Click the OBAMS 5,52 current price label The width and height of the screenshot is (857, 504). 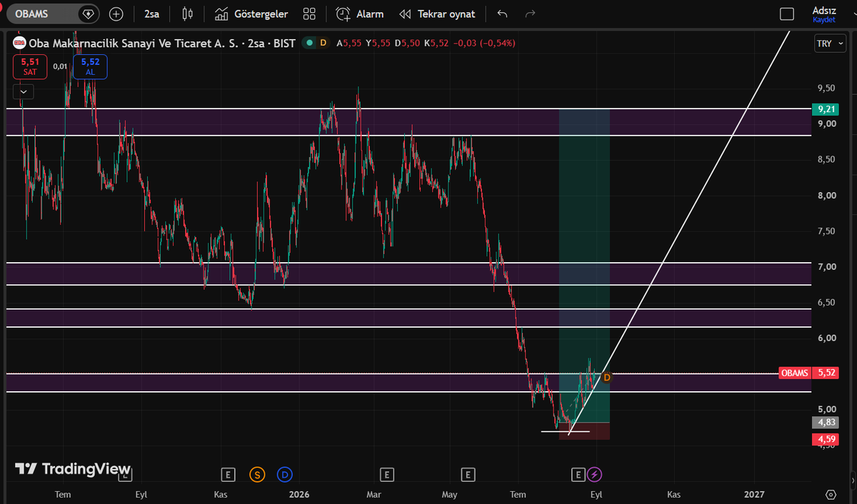click(x=808, y=373)
